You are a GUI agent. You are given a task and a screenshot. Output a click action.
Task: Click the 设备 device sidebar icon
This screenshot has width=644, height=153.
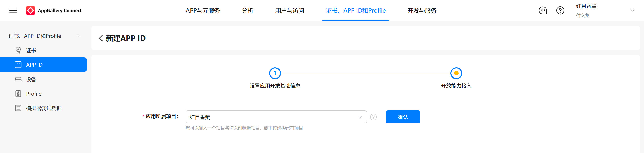click(x=18, y=79)
